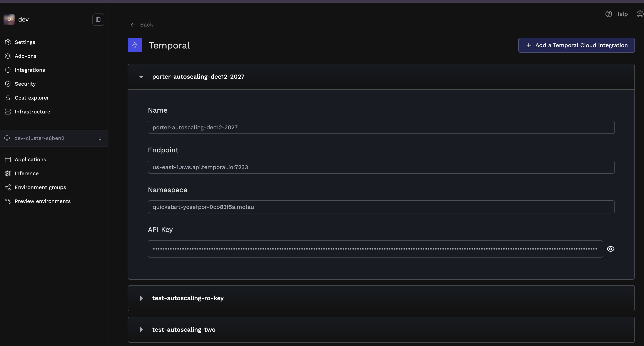This screenshot has width=644, height=346.
Task: Open the Integrations section
Action: pos(30,70)
